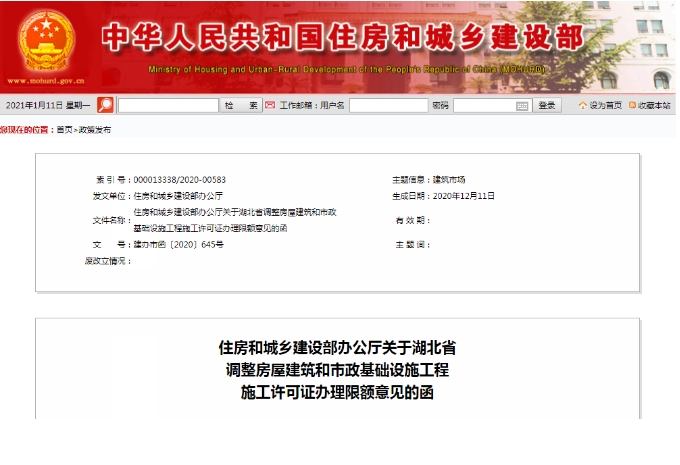Open 政策发布 in the breadcrumb
Screen dimensions: 680x465
pos(95,130)
